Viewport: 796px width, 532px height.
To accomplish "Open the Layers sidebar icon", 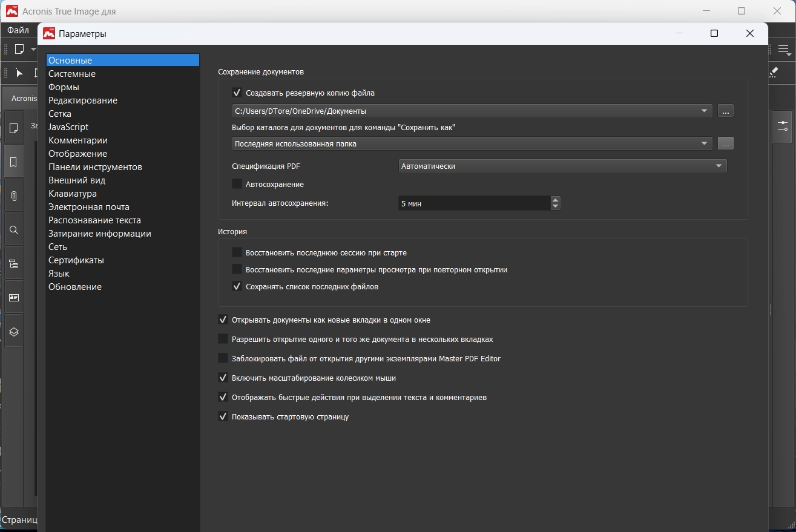I will click(x=14, y=332).
